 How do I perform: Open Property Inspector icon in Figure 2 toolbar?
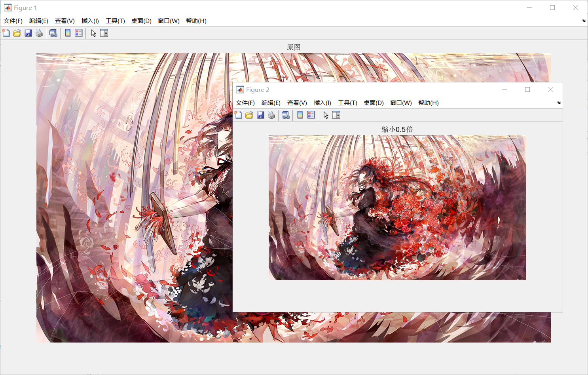click(x=336, y=115)
